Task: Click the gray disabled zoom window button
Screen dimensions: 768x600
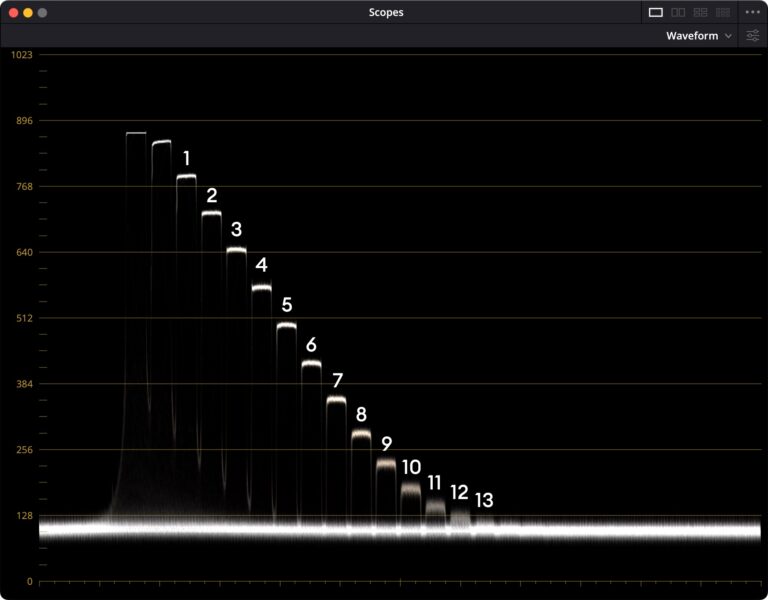Action: click(x=42, y=13)
